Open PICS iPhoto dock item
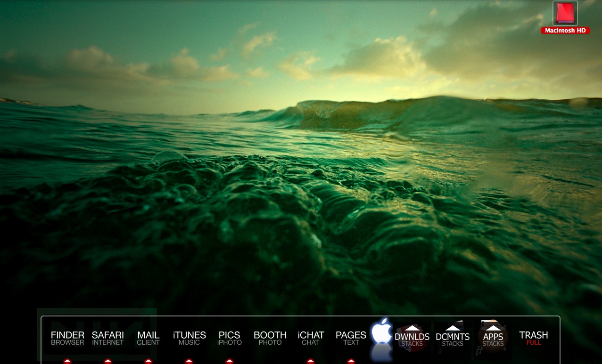Viewport: 602px width, 364px height. click(230, 338)
